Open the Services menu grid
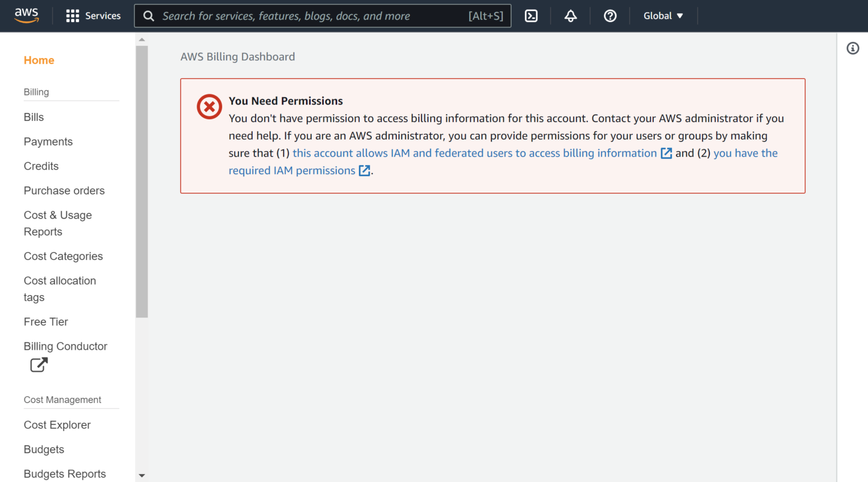The width and height of the screenshot is (868, 482). (x=93, y=15)
